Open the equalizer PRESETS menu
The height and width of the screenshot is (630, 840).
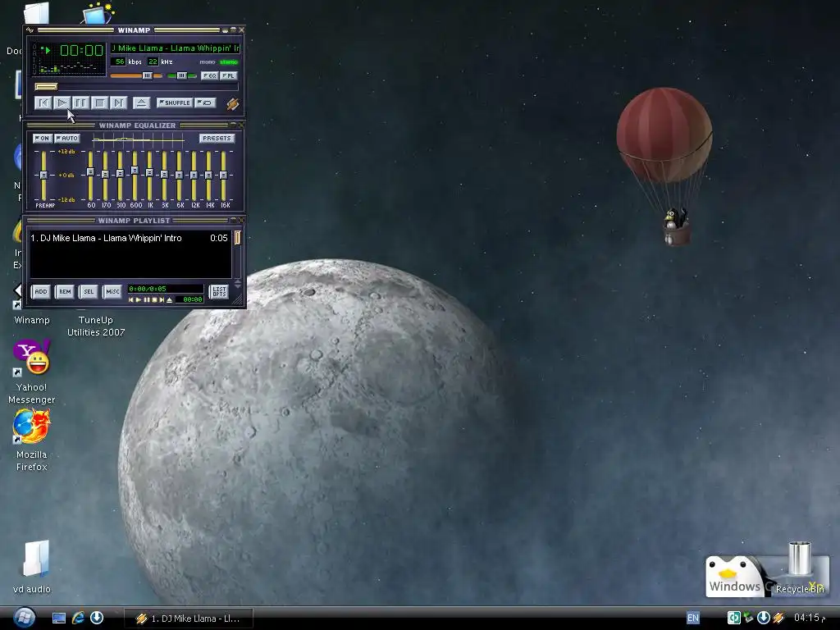point(217,138)
